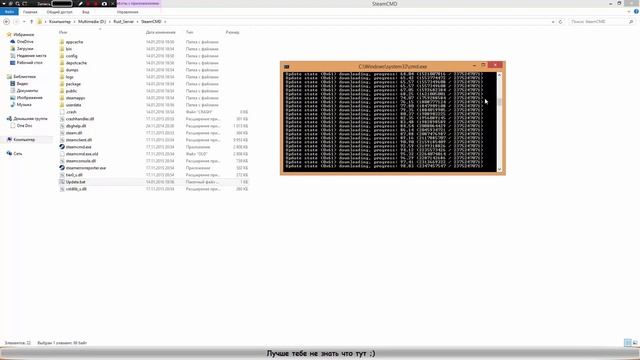
Task: Open the Home ribbon tab
Action: click(x=30, y=12)
